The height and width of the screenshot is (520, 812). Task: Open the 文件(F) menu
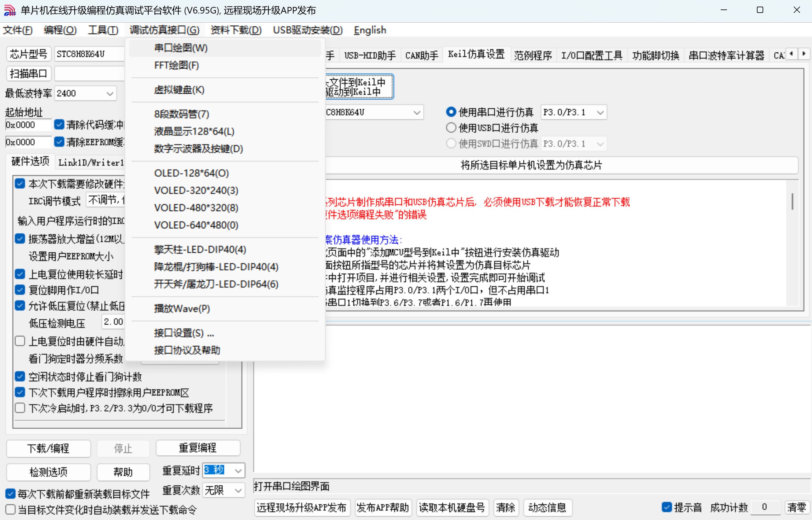point(18,30)
